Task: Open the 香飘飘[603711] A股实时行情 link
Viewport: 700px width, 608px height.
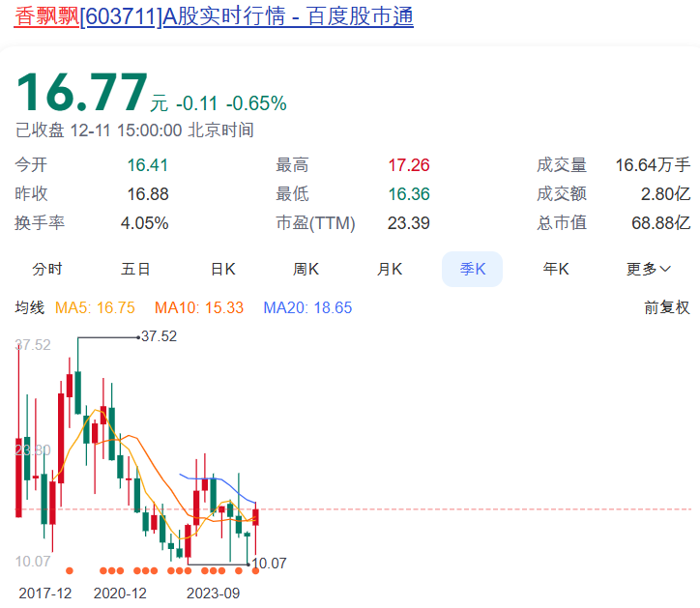Action: 214,16
